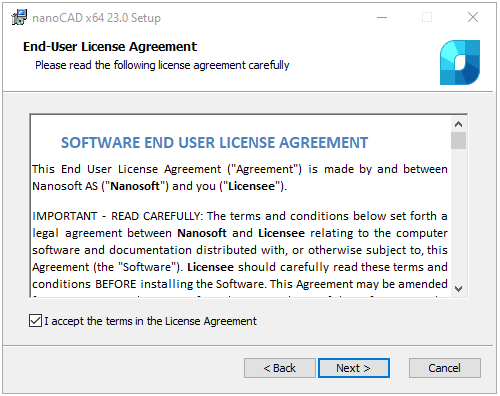
Task: Click the nanoCAD blue logo
Action: (460, 63)
